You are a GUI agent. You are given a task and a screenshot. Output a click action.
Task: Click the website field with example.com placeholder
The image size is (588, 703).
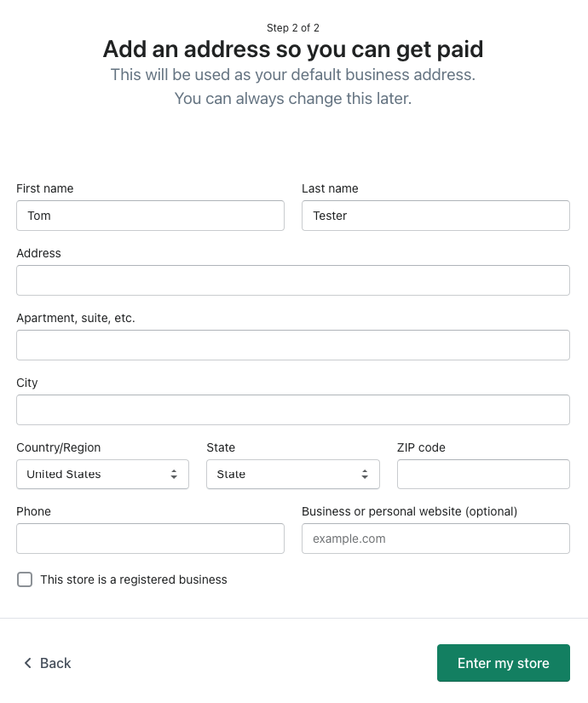pos(435,539)
